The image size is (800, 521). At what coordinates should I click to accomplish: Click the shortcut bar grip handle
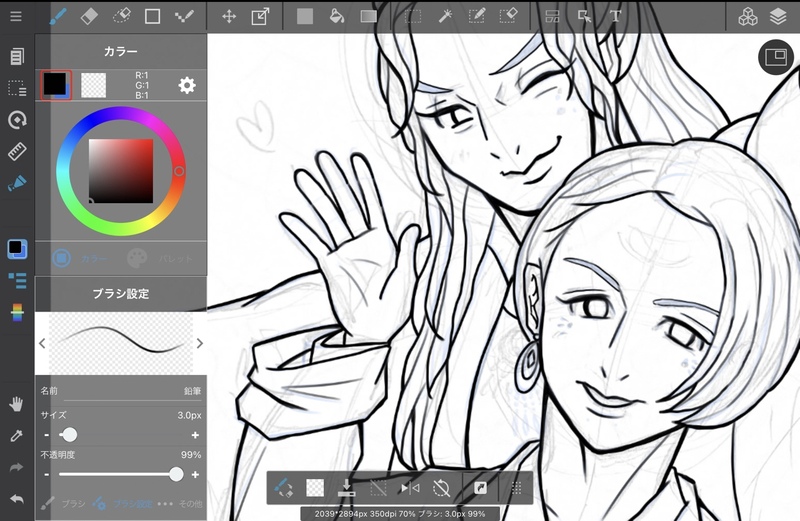[516, 488]
